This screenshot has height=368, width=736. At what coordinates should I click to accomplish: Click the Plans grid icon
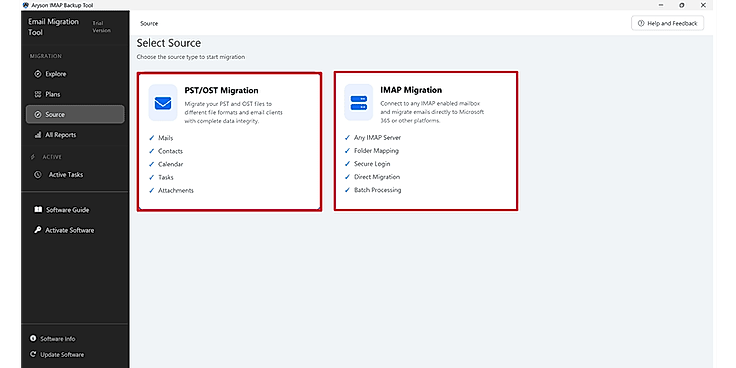coord(38,94)
